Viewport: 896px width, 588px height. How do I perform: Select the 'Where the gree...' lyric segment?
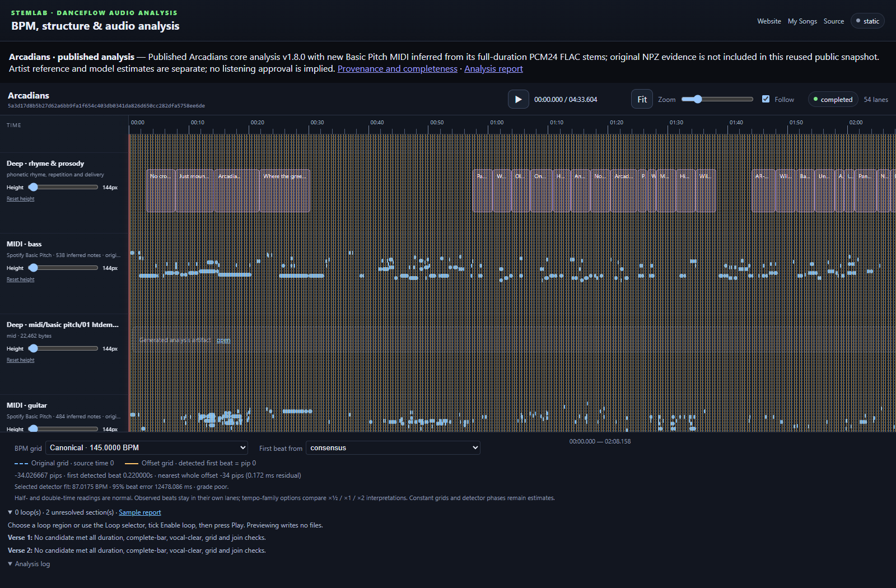click(285, 190)
